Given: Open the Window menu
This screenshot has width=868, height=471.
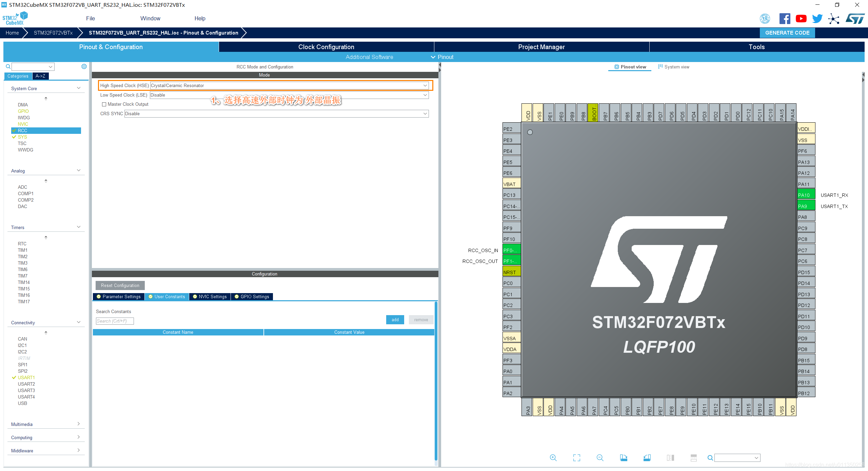Looking at the screenshot, I should coord(150,18).
